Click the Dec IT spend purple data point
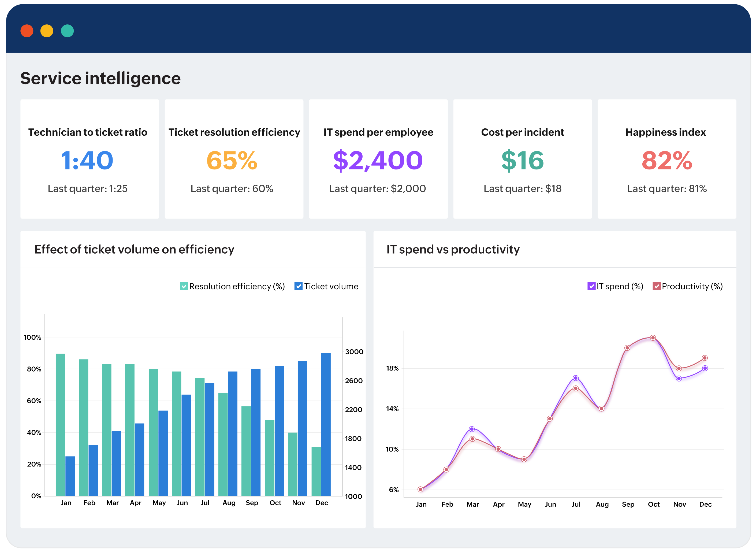 (x=705, y=368)
